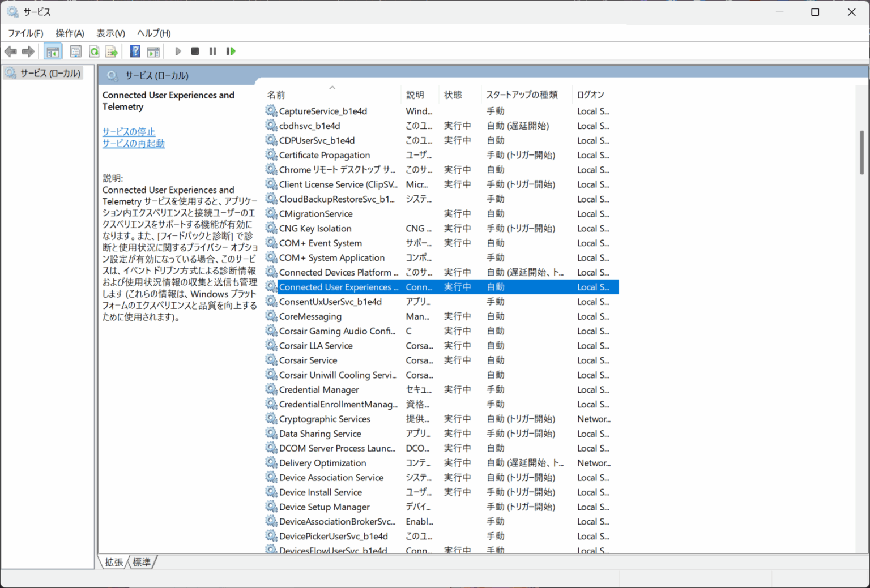Click the export list icon
The width and height of the screenshot is (870, 588).
point(112,51)
